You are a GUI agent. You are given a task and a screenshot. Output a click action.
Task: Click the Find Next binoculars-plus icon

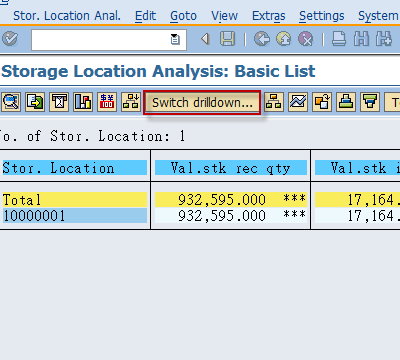pyautogui.click(x=384, y=39)
